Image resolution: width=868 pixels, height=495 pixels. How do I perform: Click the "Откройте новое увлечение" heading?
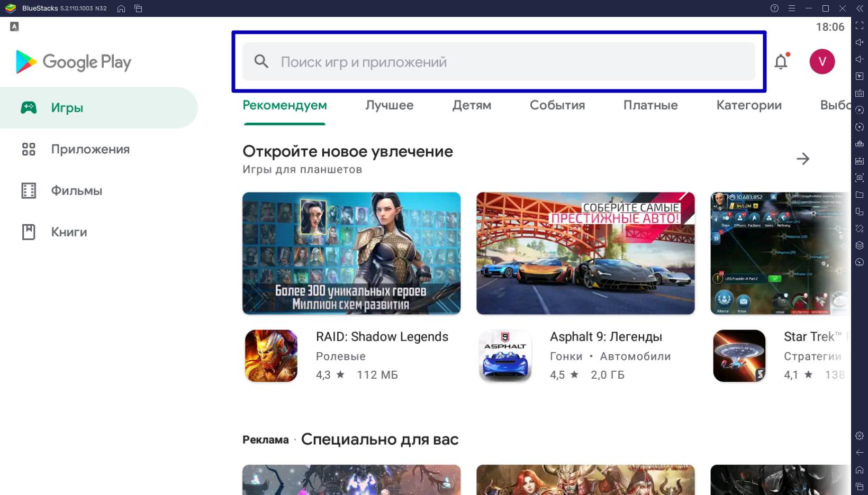tap(348, 151)
